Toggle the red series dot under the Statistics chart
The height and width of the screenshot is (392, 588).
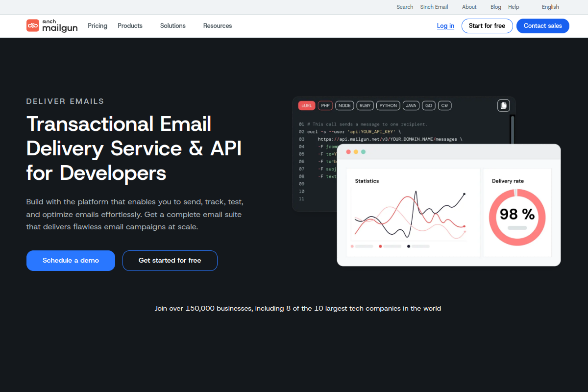click(380, 245)
